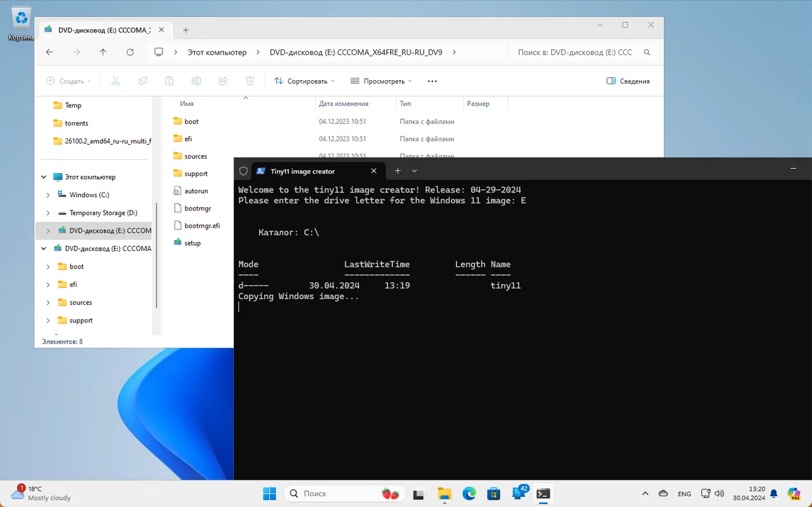Switch to Terminal from the taskbar icon
The image size is (812, 507).
pyautogui.click(x=543, y=493)
